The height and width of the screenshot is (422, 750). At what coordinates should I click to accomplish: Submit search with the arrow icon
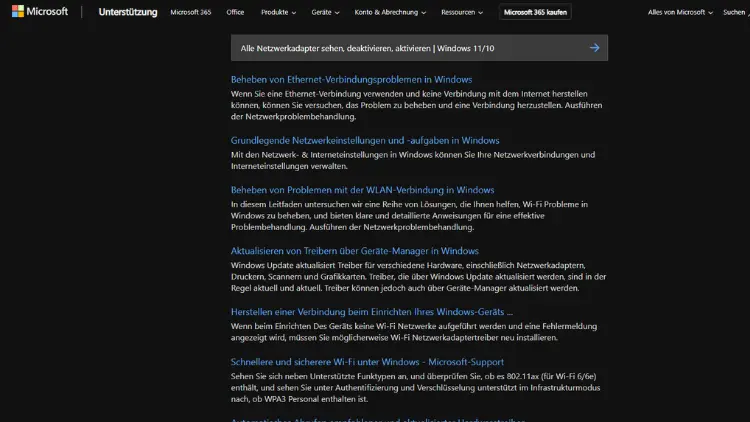point(595,48)
